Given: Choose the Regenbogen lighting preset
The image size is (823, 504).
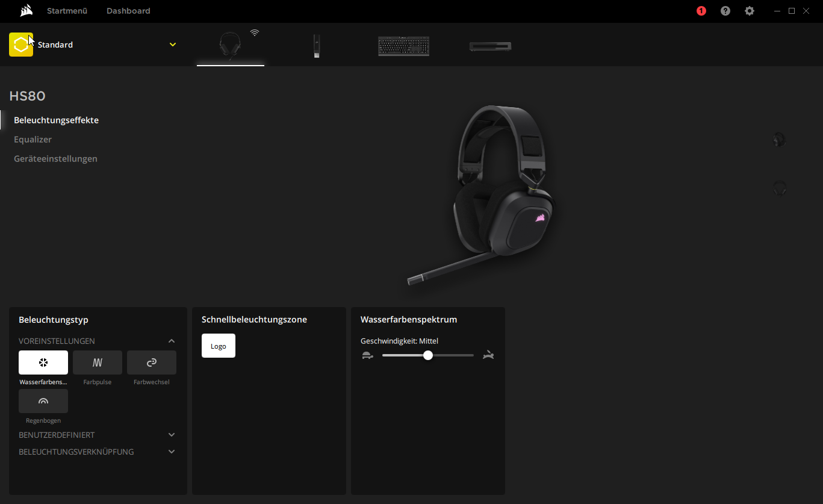Looking at the screenshot, I should [43, 401].
